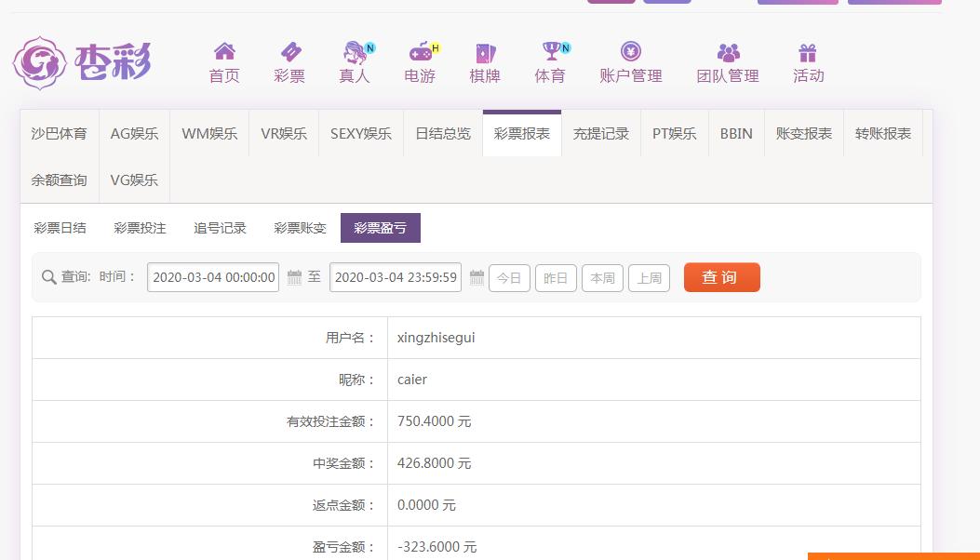Open the 账户管理 yen coin icon
The width and height of the screenshot is (980, 560).
pyautogui.click(x=631, y=51)
